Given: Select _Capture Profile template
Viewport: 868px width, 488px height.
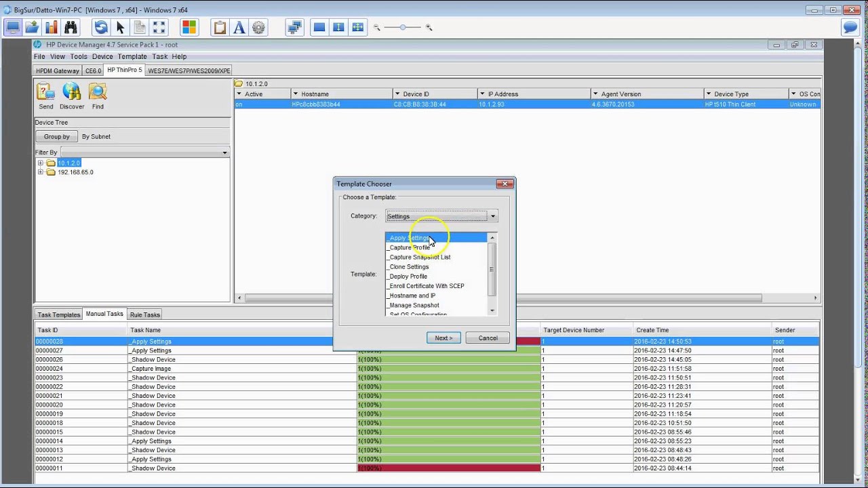Looking at the screenshot, I should click(436, 247).
